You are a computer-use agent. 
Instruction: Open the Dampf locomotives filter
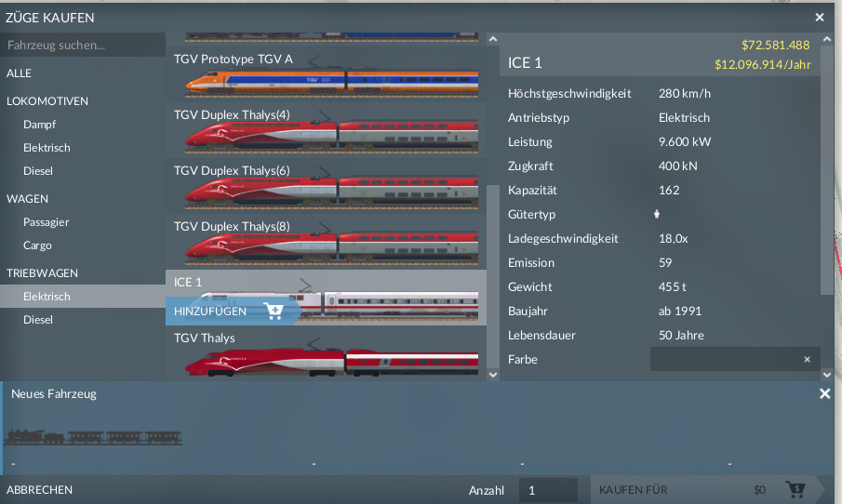tap(39, 125)
